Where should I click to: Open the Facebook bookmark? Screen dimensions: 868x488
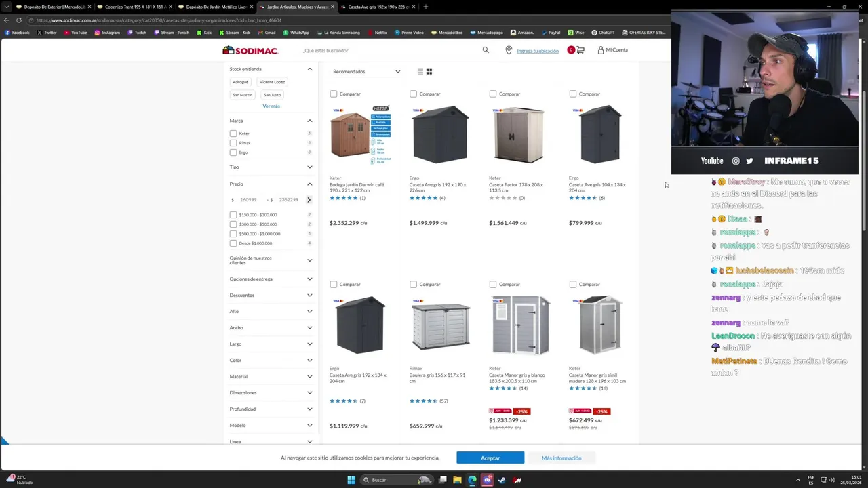[17, 33]
